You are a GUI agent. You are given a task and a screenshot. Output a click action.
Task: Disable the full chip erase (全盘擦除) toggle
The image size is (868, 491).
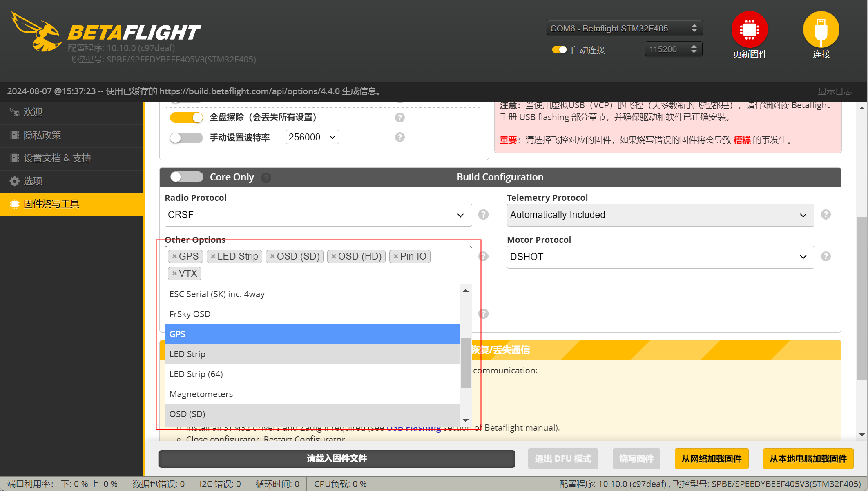186,118
